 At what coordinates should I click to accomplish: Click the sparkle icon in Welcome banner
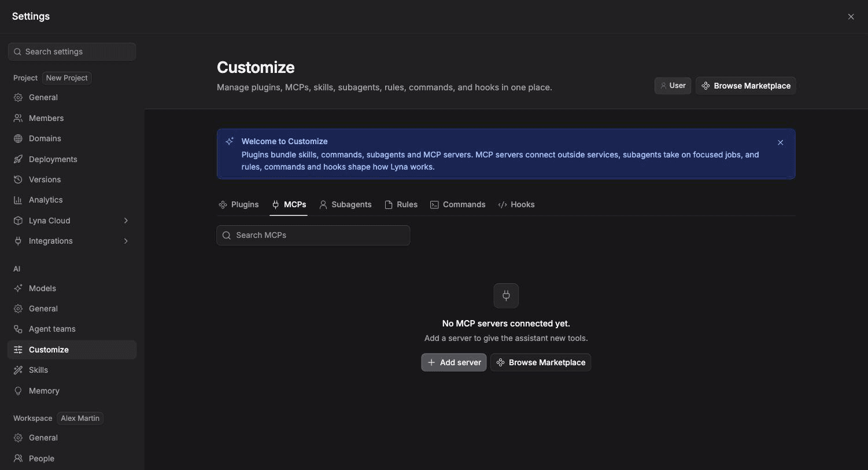click(x=230, y=141)
